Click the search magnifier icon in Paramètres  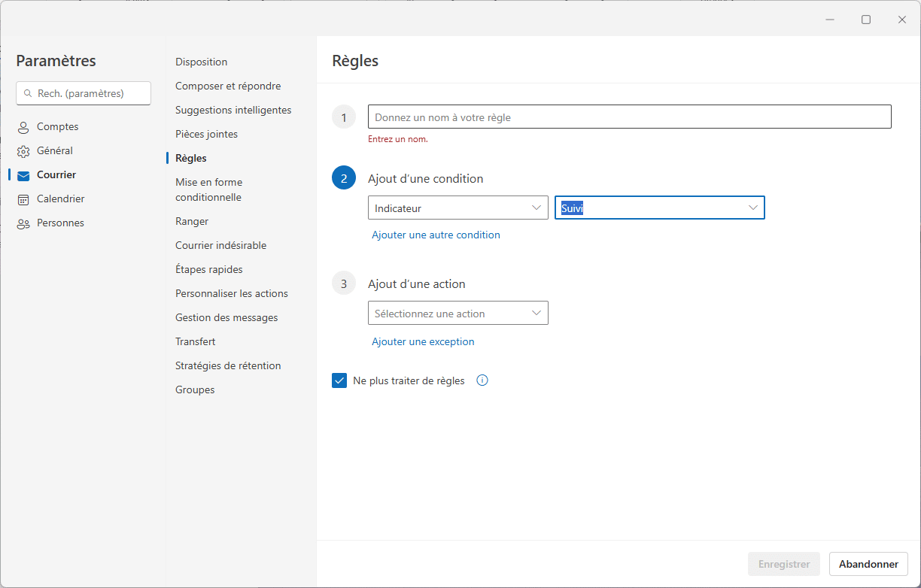(28, 94)
